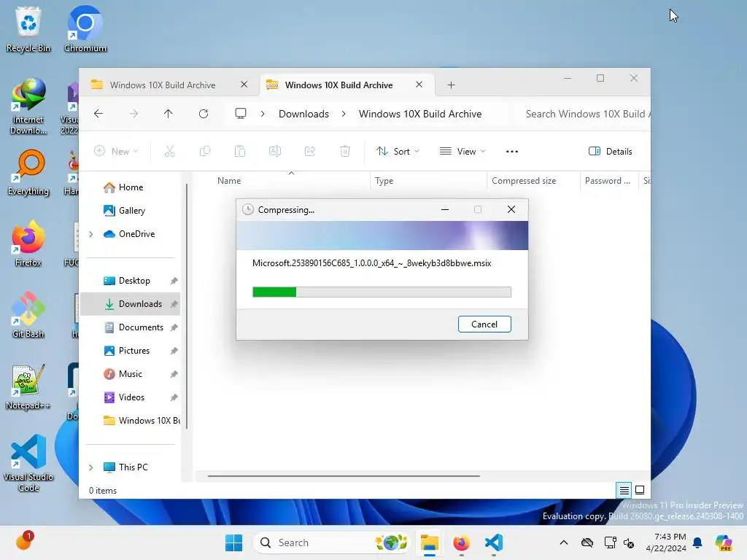Sort by Password column header
Image resolution: width=747 pixels, height=560 pixels.
point(608,181)
